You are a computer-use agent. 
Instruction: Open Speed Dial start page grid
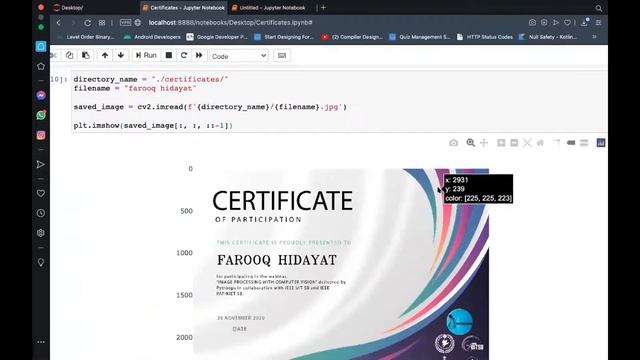(102, 23)
